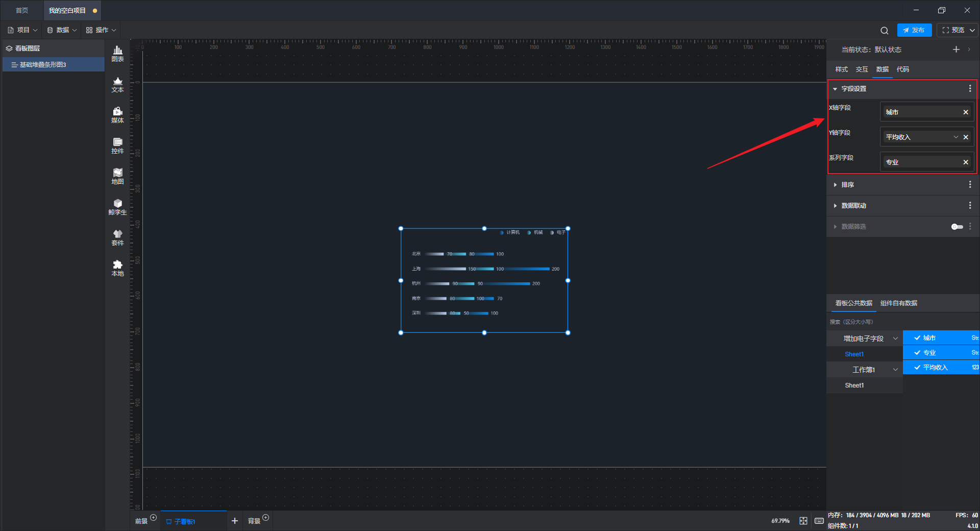The width and height of the screenshot is (980, 531).
Task: Click the field search box
Action: coord(902,322)
